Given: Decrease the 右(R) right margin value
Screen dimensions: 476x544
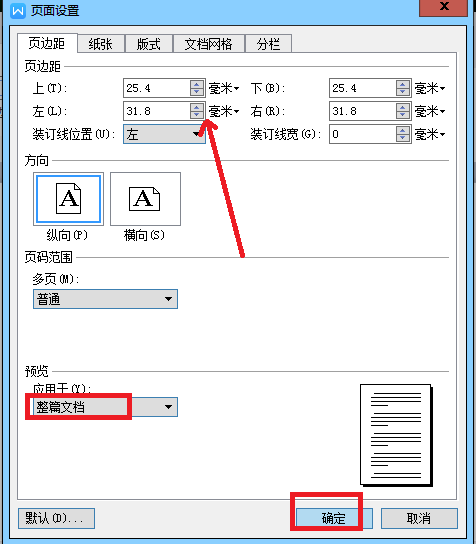Looking at the screenshot, I should click(x=403, y=115).
